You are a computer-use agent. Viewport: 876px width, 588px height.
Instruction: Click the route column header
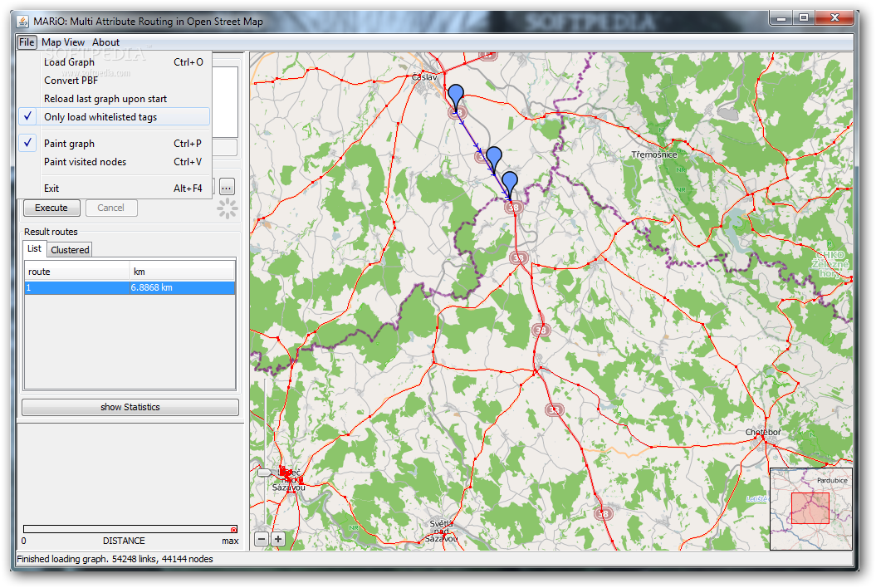pyautogui.click(x=77, y=272)
